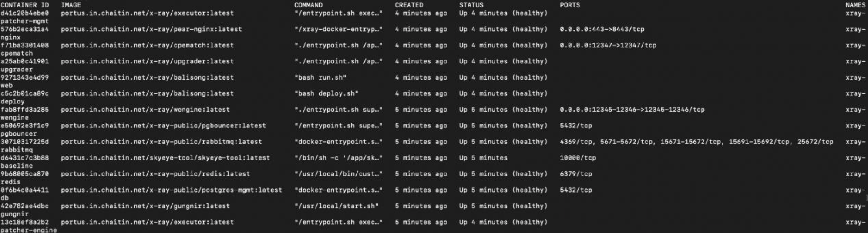Screen dimensions: 868x233
Task: Click the pear-nginx image name
Action: 151,29
